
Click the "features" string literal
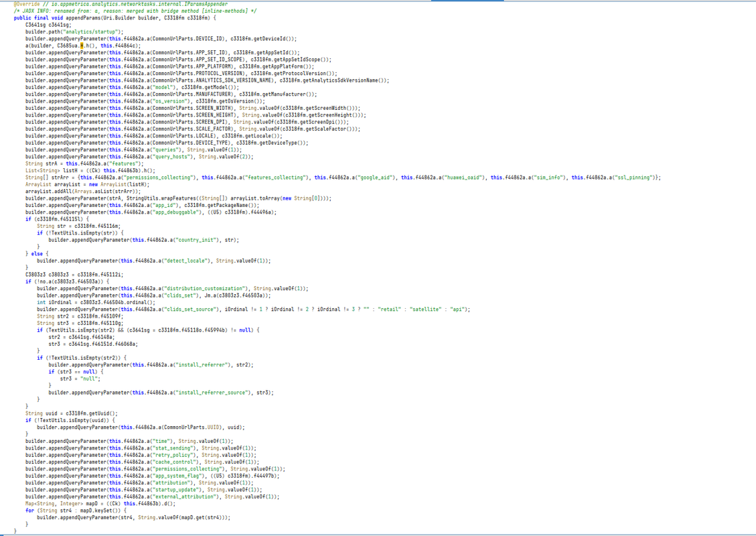pyautogui.click(x=123, y=163)
